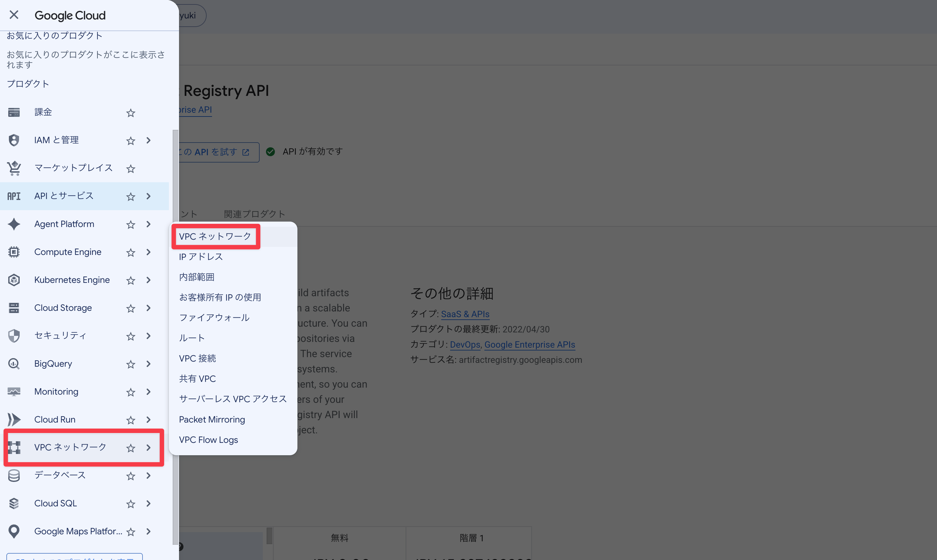Select 内部範囲 from the submenu
937x560 pixels.
point(233,277)
